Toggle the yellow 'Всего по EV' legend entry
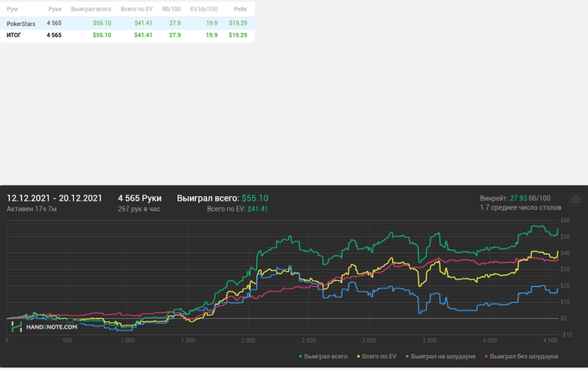 click(376, 357)
